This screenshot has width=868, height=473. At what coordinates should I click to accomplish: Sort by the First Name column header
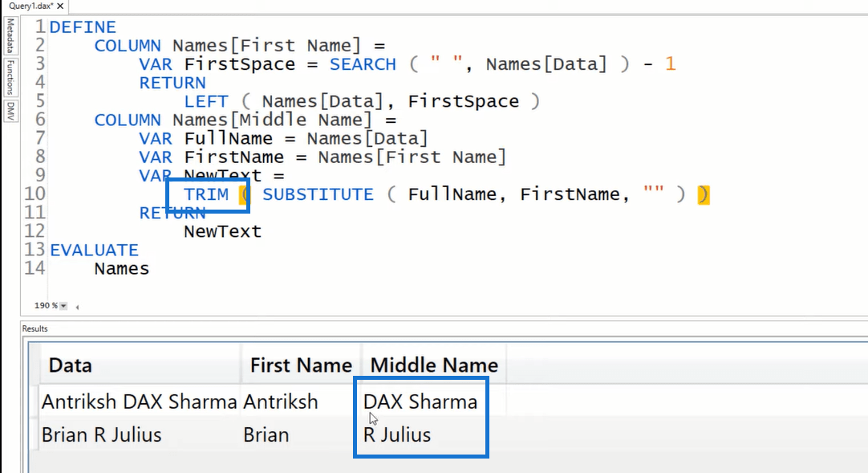[x=301, y=365]
